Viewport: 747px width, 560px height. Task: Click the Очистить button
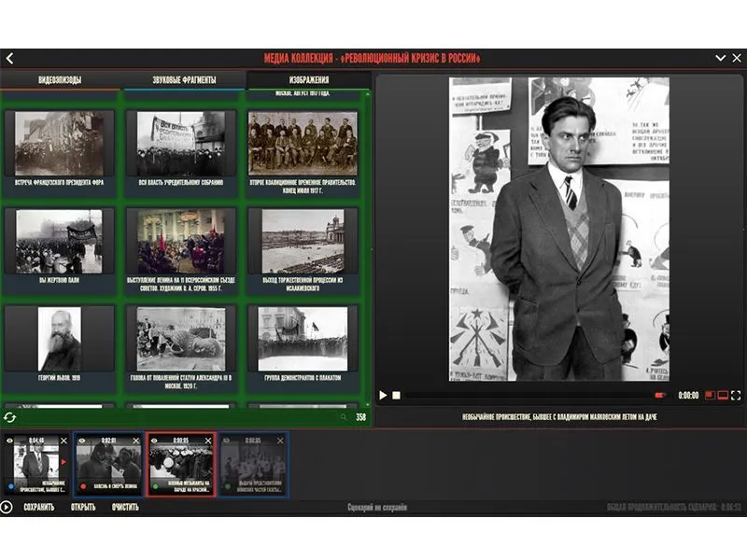[x=124, y=507]
